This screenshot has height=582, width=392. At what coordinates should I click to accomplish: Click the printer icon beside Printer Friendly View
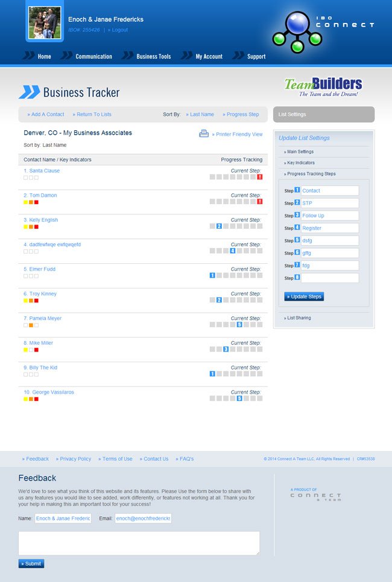click(204, 133)
